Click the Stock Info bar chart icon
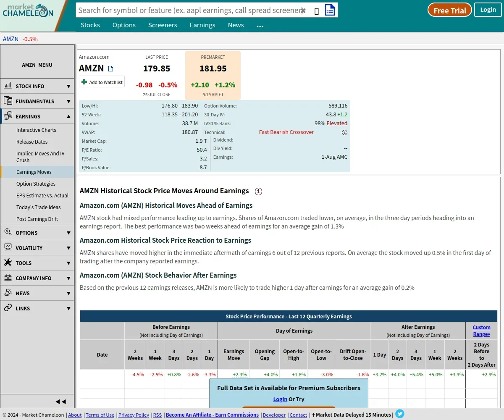The width and height of the screenshot is (504, 420). click(x=8, y=86)
